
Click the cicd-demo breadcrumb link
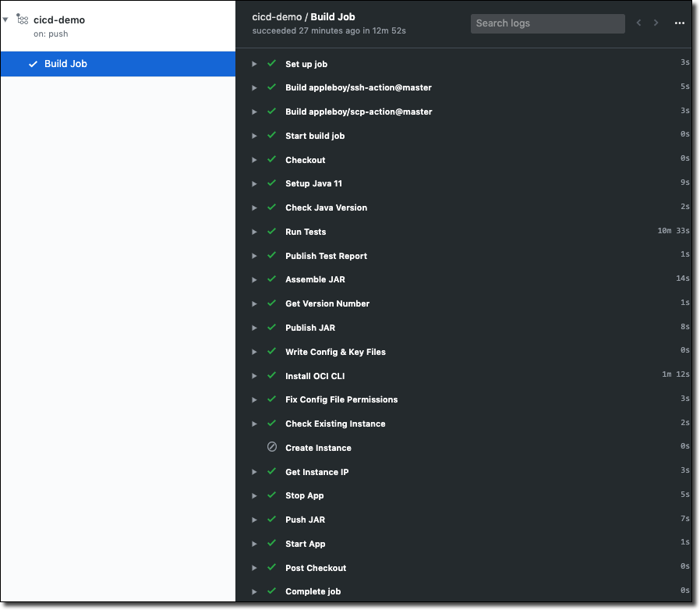pos(277,16)
